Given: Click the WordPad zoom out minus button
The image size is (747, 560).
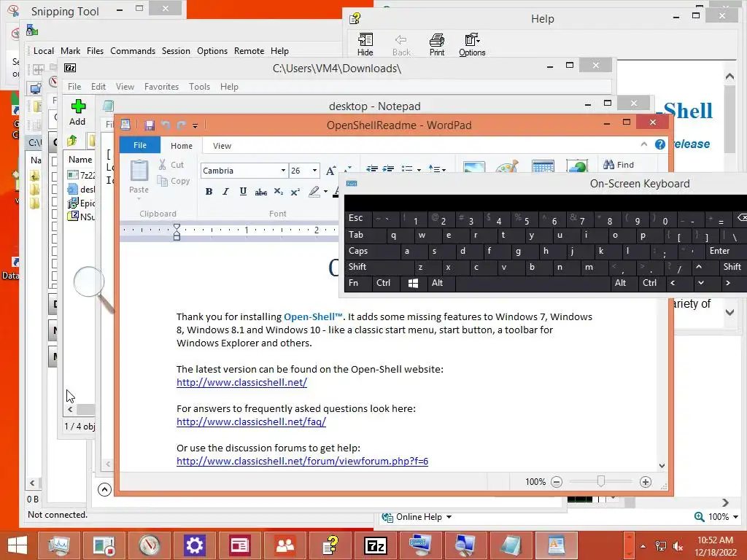Looking at the screenshot, I should click(x=557, y=482).
